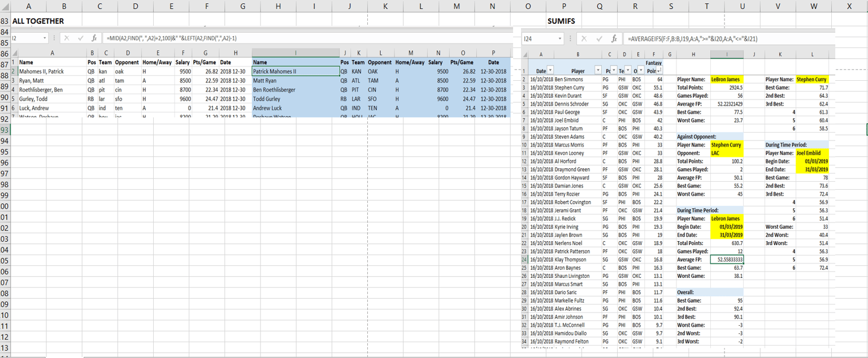Select row header 83
The width and height of the screenshot is (868, 358).
5,21
